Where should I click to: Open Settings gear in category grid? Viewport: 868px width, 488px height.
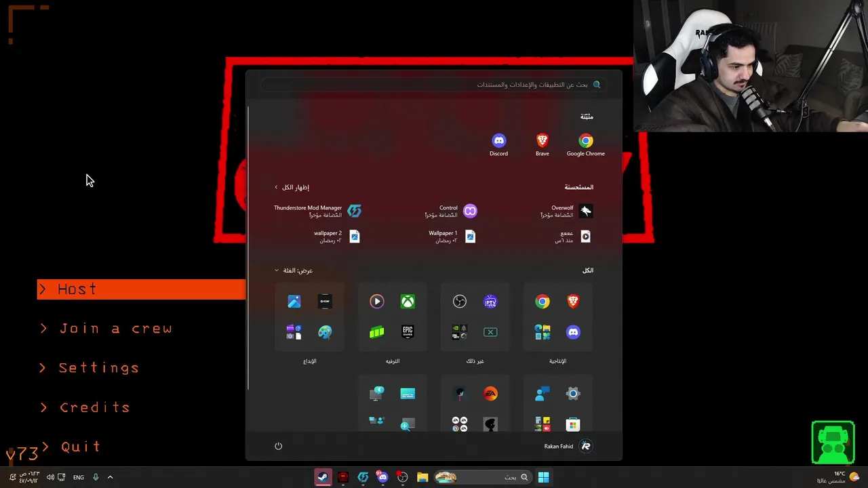click(x=573, y=394)
